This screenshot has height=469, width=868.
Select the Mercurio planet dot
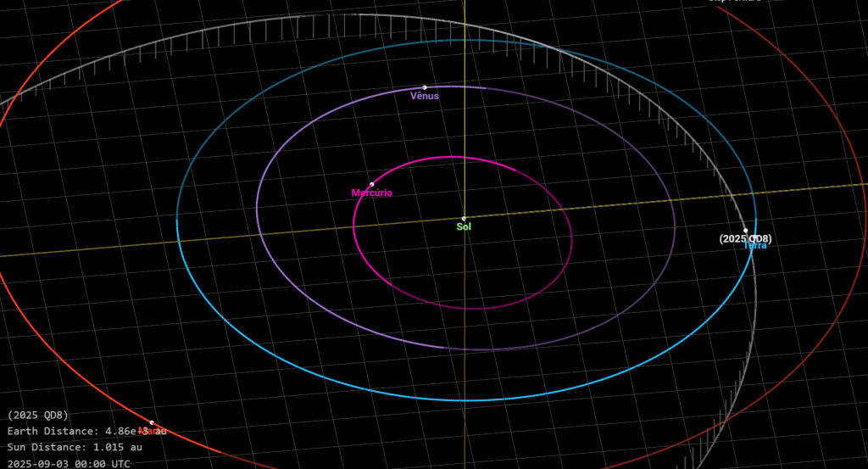tap(371, 184)
